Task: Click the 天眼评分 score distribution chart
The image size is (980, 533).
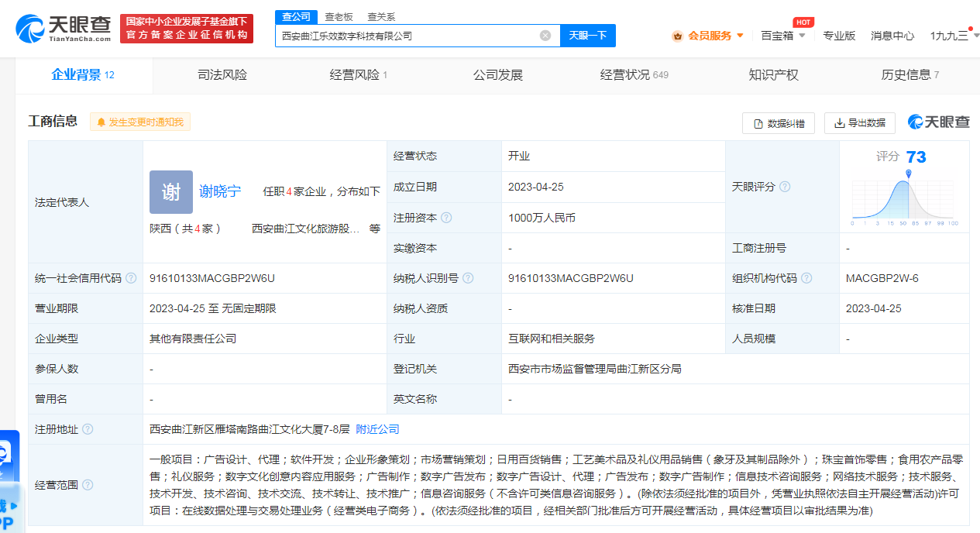Action: (905, 200)
